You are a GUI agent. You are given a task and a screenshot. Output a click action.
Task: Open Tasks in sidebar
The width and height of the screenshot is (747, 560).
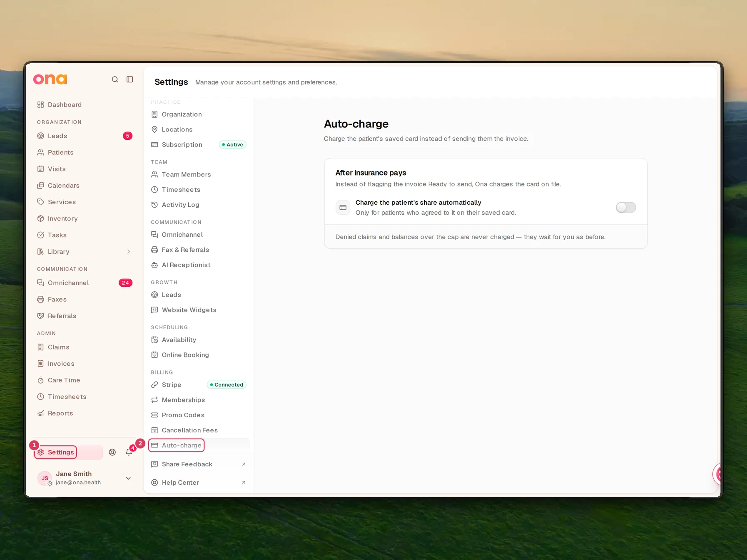point(85,235)
